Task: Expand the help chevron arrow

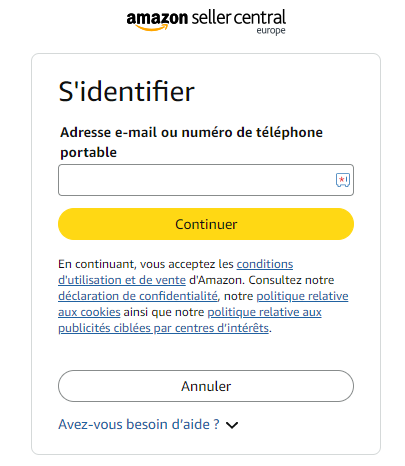Action: (232, 425)
